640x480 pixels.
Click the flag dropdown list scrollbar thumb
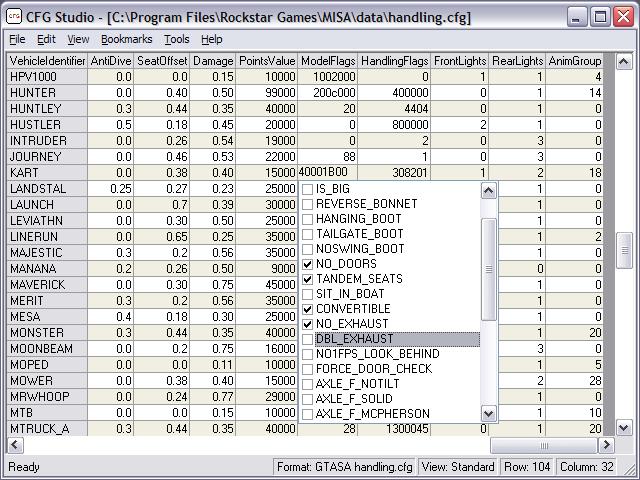(x=489, y=270)
